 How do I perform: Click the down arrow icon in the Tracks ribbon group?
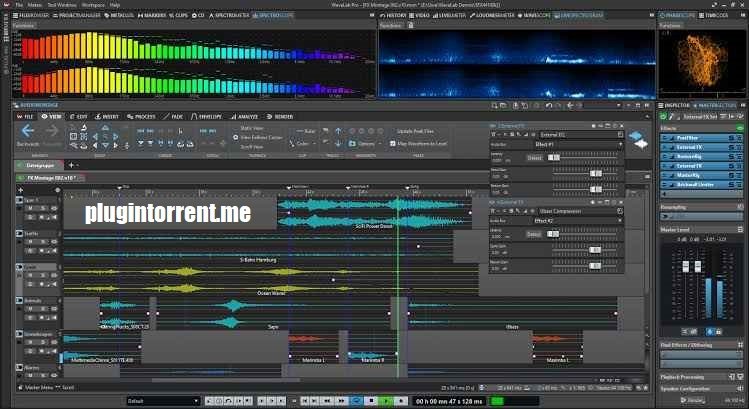point(338,143)
